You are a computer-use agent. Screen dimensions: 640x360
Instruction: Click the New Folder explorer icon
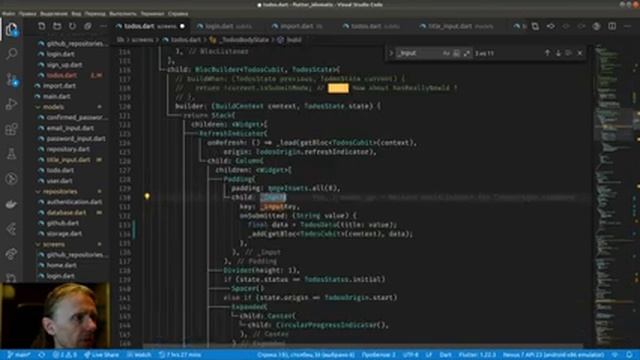57,27
